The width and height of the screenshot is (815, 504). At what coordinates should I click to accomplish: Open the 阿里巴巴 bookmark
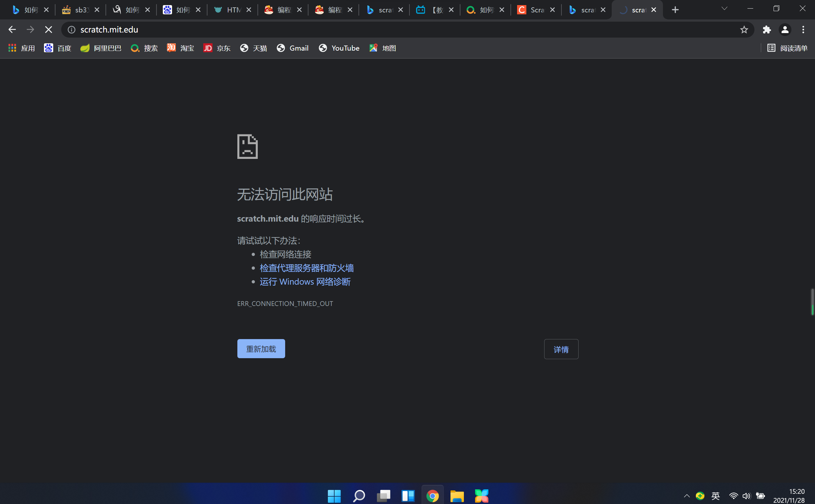coord(101,48)
